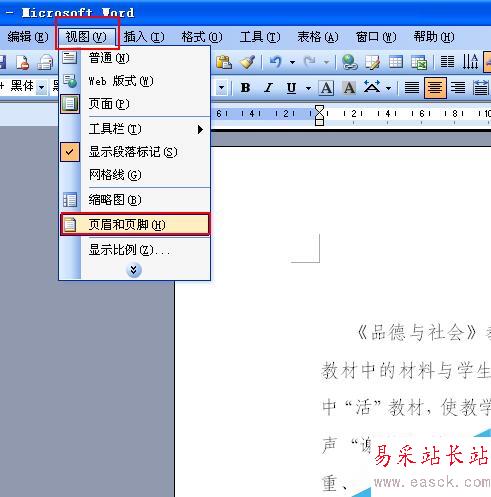Open the 表格(A) menu
The width and height of the screenshot is (491, 497).
click(318, 37)
